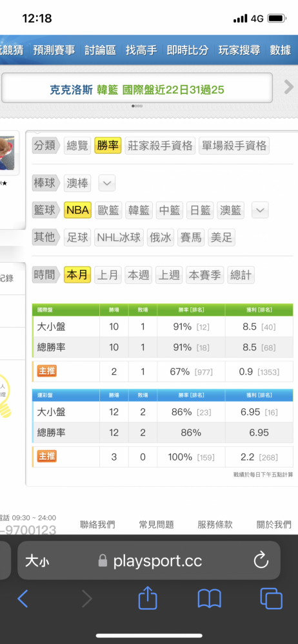This screenshot has height=644, width=298.
Task: Expand more baseball leagues dropdown next to 澳棒
Action: pyautogui.click(x=107, y=184)
